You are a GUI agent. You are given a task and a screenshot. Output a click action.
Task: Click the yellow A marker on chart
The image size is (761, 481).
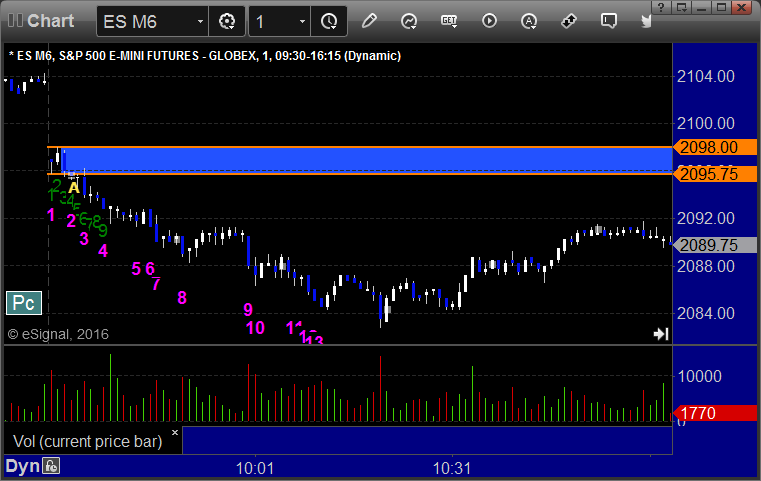74,187
